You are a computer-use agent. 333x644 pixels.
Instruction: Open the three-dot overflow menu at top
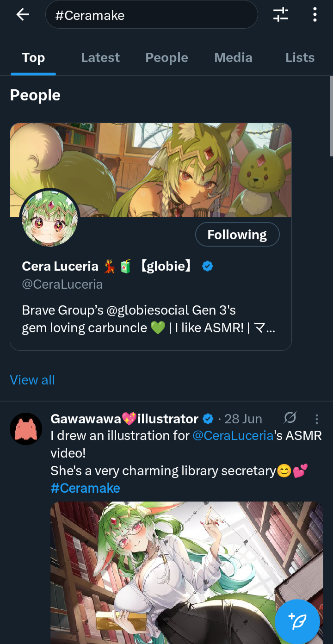click(315, 15)
